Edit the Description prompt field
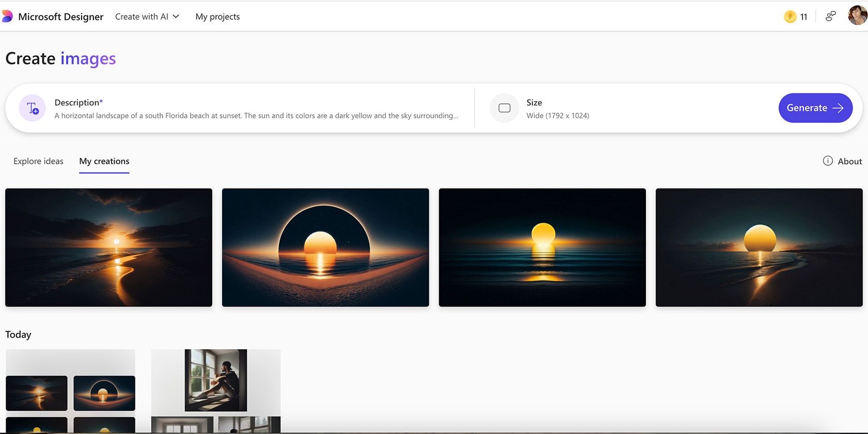 (x=256, y=109)
